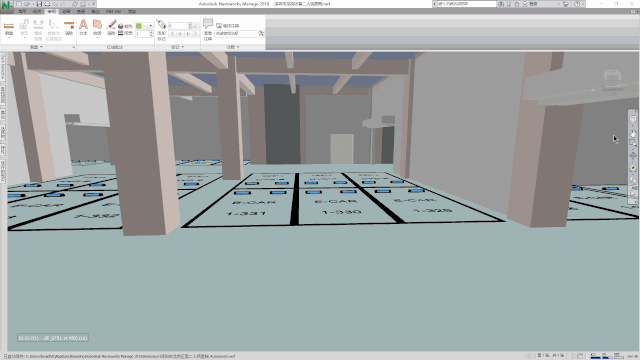Select the redline Text tool letter A
640x360 pixels.
tap(83, 27)
